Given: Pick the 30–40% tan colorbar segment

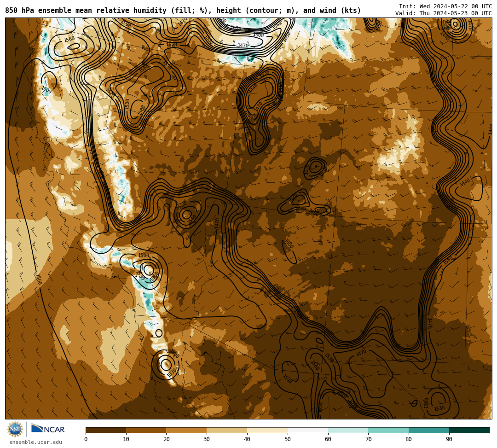Looking at the screenshot, I should click(x=227, y=430).
